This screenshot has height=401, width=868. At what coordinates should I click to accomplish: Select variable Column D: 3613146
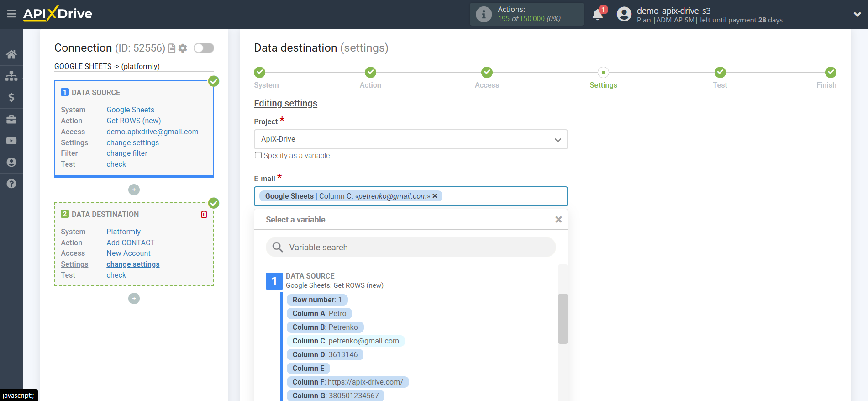(325, 354)
